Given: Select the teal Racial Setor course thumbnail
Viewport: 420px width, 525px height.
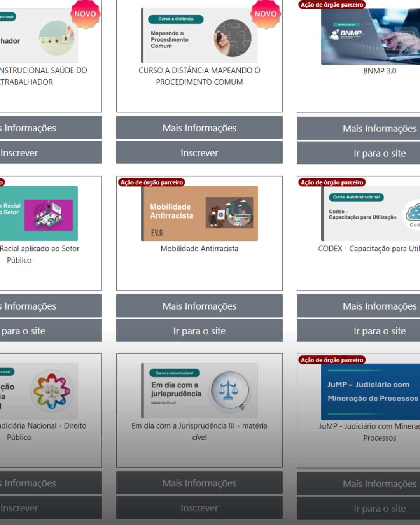Looking at the screenshot, I should coord(39,213).
